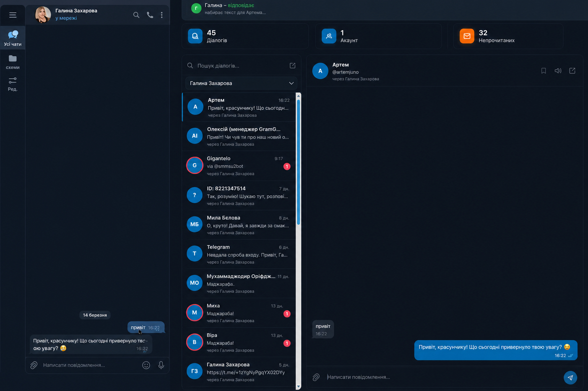The image size is (588, 391).
Task: Open the Ред. filter settings tab
Action: 13,84
